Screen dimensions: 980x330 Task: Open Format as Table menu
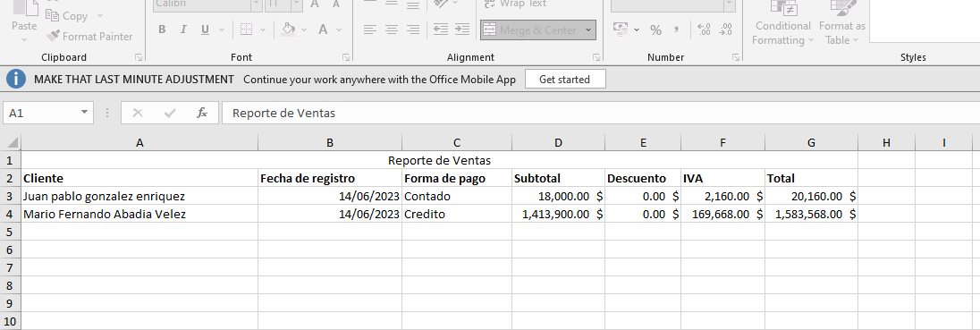click(x=842, y=24)
